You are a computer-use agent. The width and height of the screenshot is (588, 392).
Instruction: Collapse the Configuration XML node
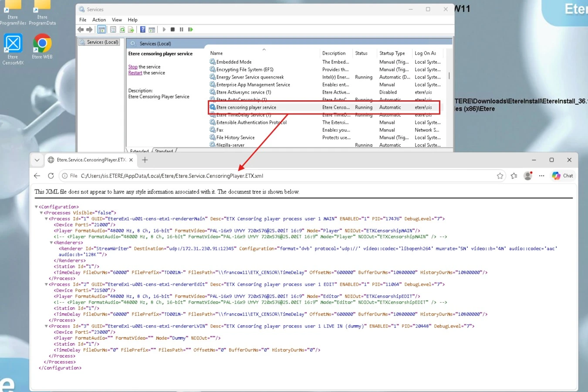[37, 207]
